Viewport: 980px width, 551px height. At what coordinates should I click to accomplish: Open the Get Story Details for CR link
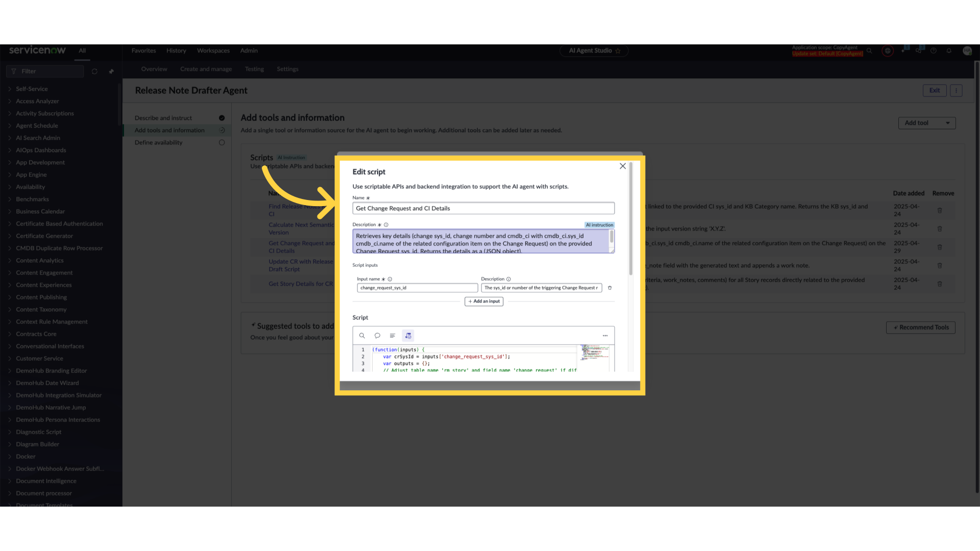click(x=301, y=284)
